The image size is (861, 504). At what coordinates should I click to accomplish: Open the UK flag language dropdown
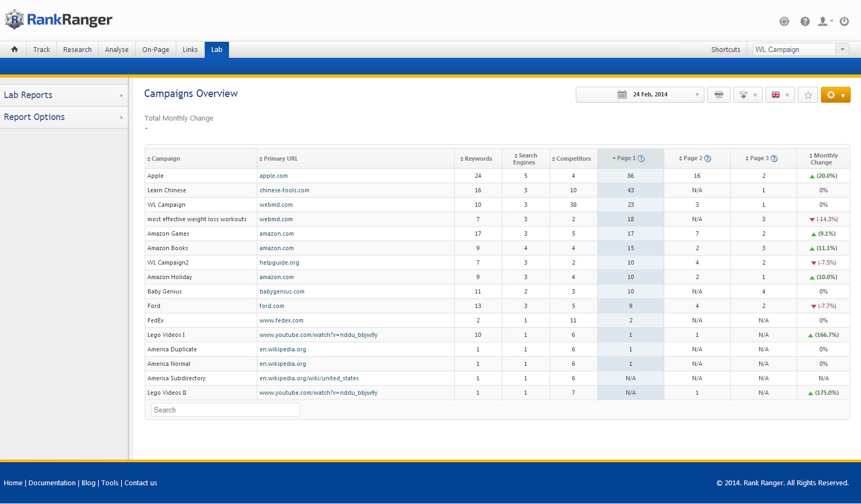780,95
